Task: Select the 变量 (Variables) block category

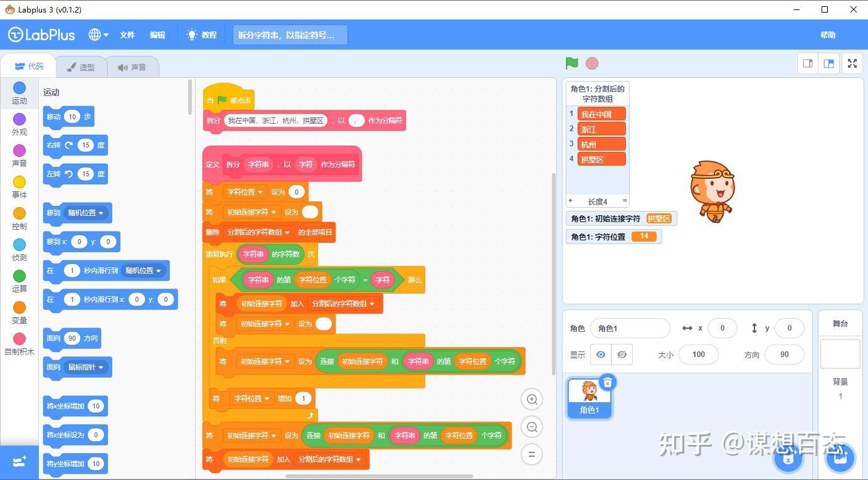Action: [x=19, y=309]
